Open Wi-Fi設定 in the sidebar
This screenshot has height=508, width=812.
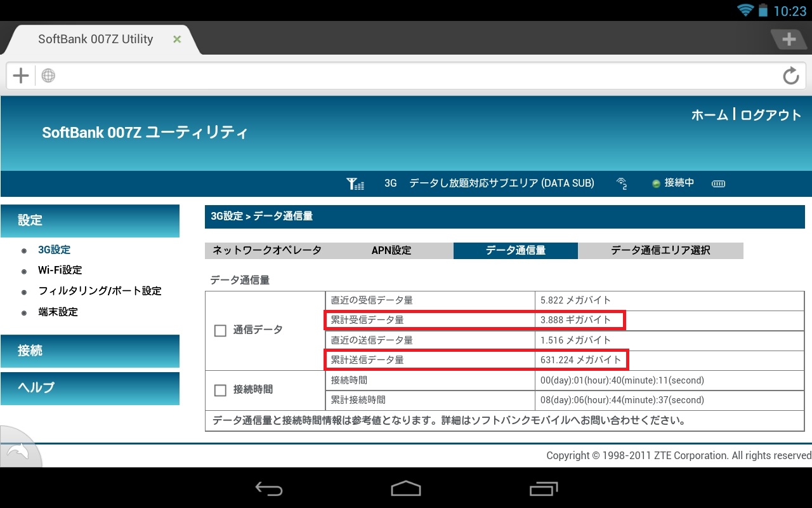pos(60,270)
